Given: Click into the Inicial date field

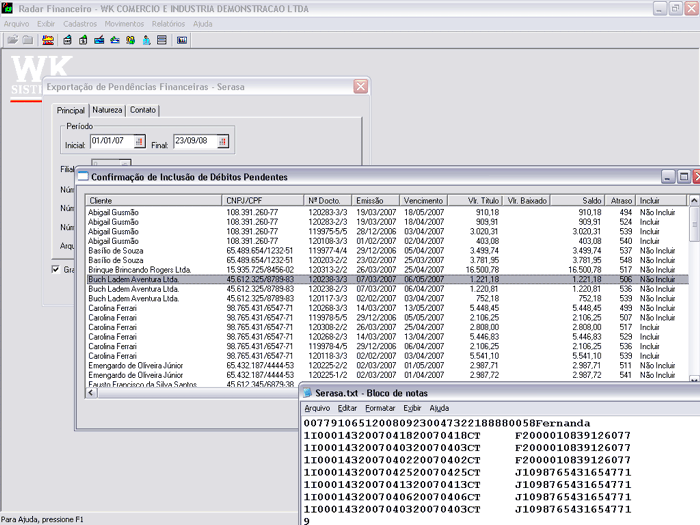Looking at the screenshot, I should coord(110,141).
